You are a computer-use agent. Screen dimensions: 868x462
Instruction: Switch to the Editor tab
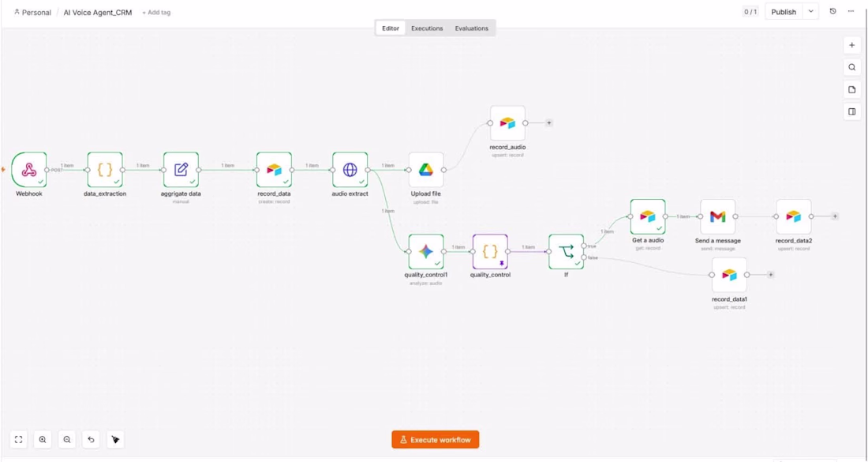tap(391, 28)
